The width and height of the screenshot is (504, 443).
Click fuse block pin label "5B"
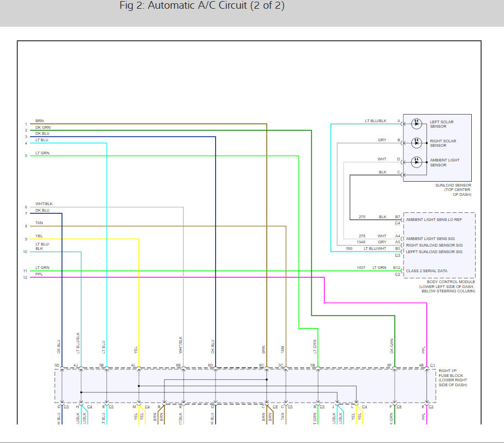(x=312, y=366)
